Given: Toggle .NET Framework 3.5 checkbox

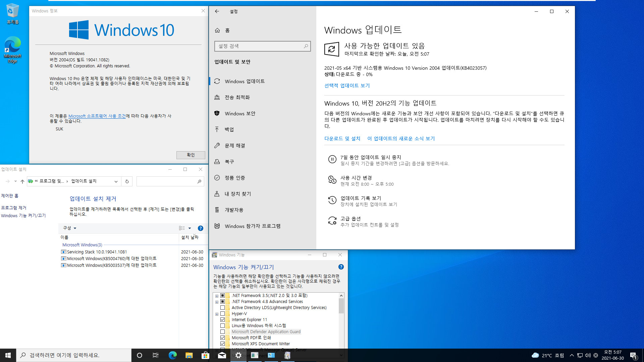Looking at the screenshot, I should coord(222,296).
